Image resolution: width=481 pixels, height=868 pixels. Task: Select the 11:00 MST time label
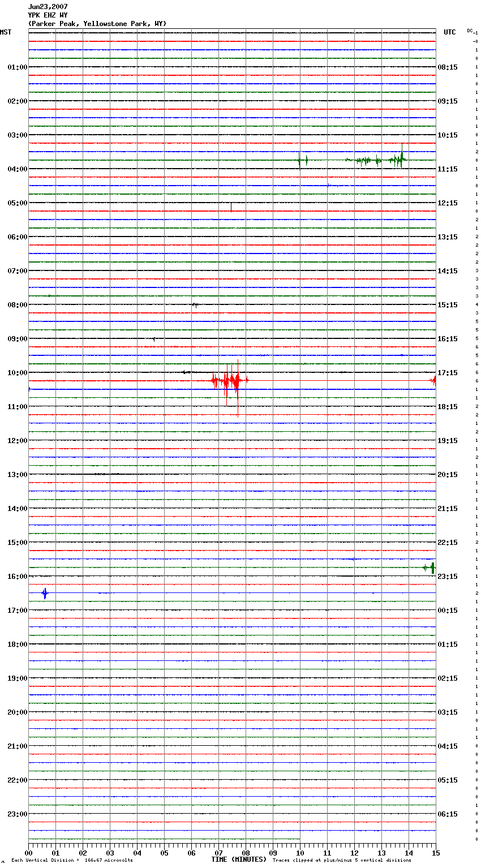click(x=18, y=407)
